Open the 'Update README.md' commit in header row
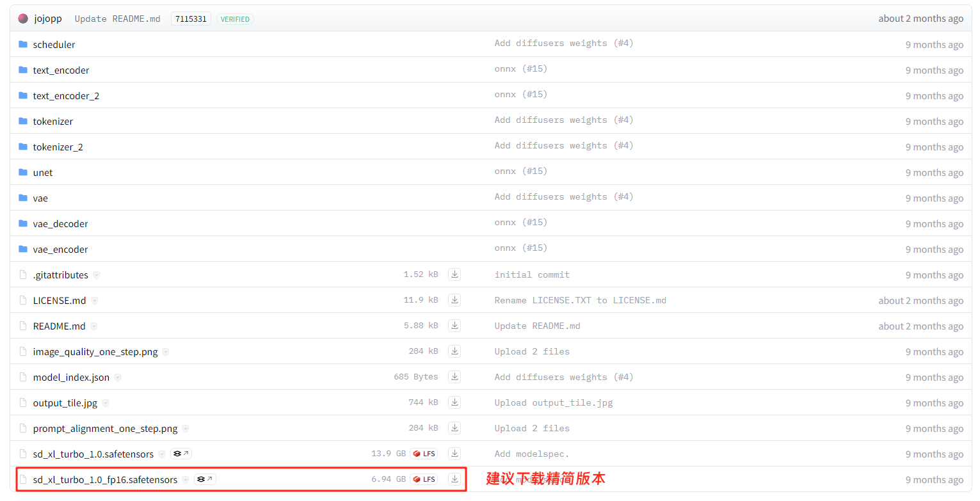The height and width of the screenshot is (501, 980). coord(118,19)
